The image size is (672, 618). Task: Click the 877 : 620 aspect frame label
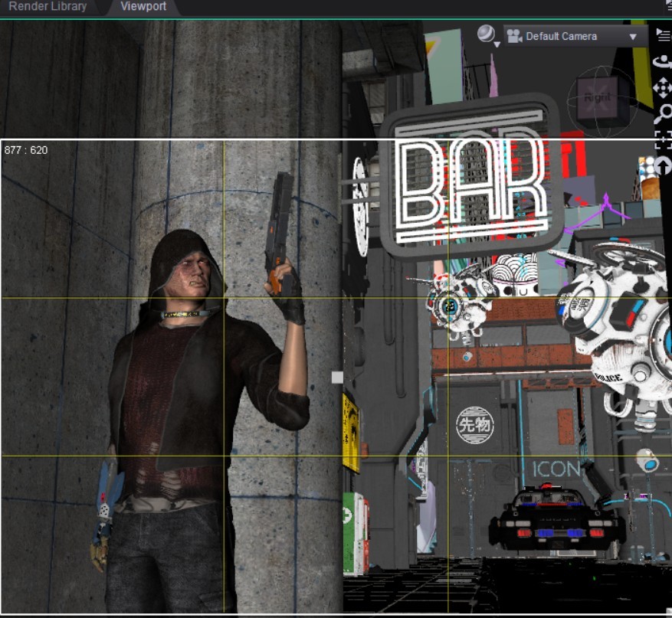[26, 150]
